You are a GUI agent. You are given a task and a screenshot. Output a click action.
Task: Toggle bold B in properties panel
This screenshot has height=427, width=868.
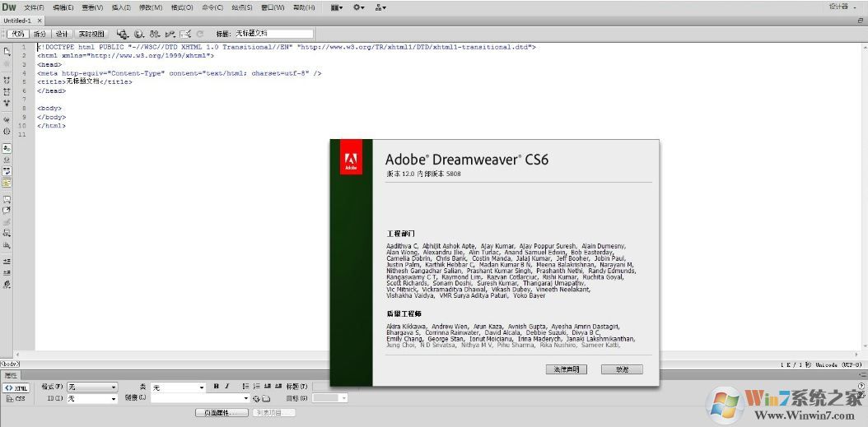[217, 387]
